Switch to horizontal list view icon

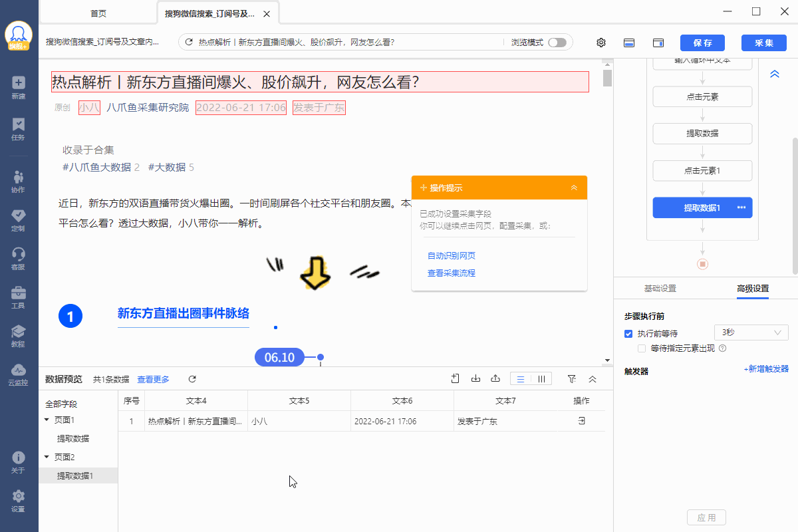click(x=521, y=379)
